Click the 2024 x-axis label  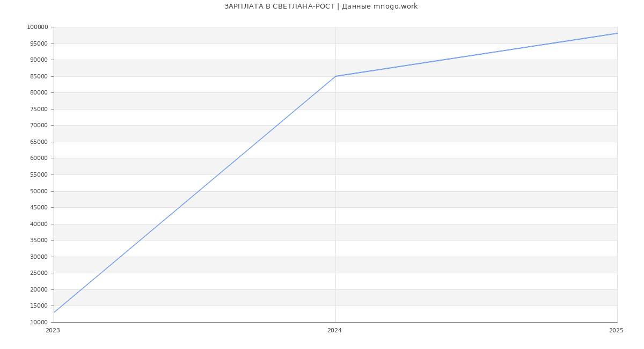(x=335, y=331)
